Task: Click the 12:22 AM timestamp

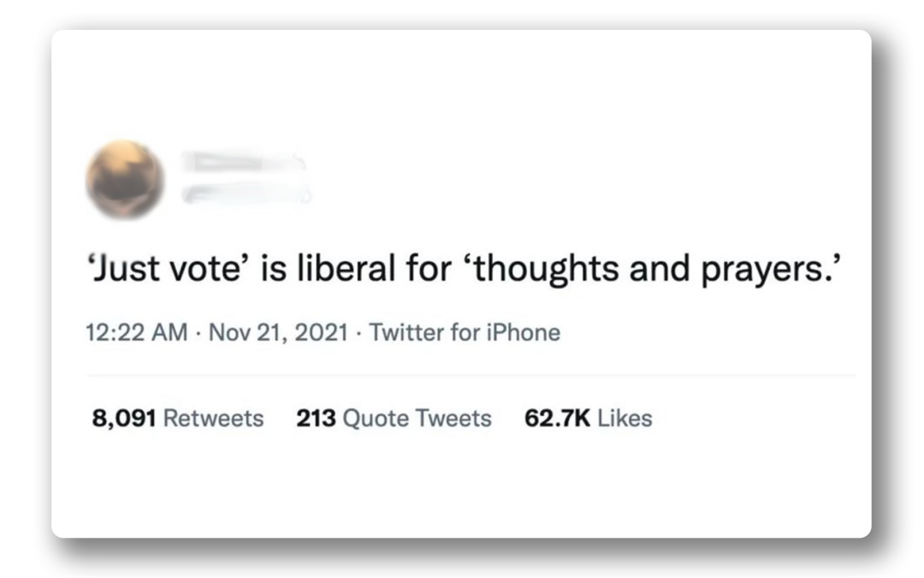Action: pos(137,332)
